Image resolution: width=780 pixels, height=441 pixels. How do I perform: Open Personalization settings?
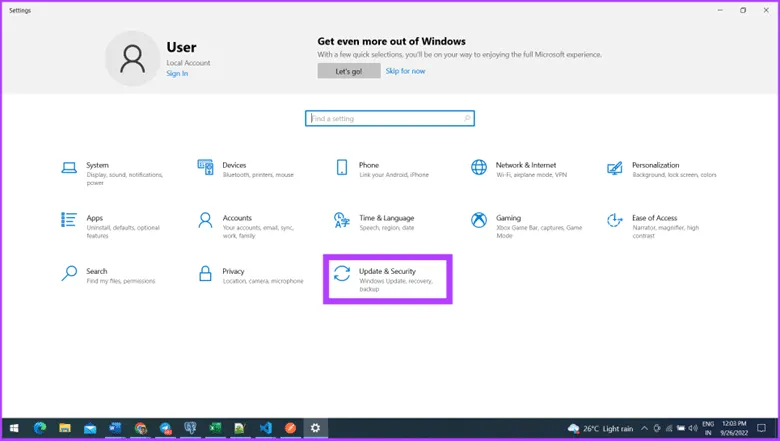click(655, 166)
